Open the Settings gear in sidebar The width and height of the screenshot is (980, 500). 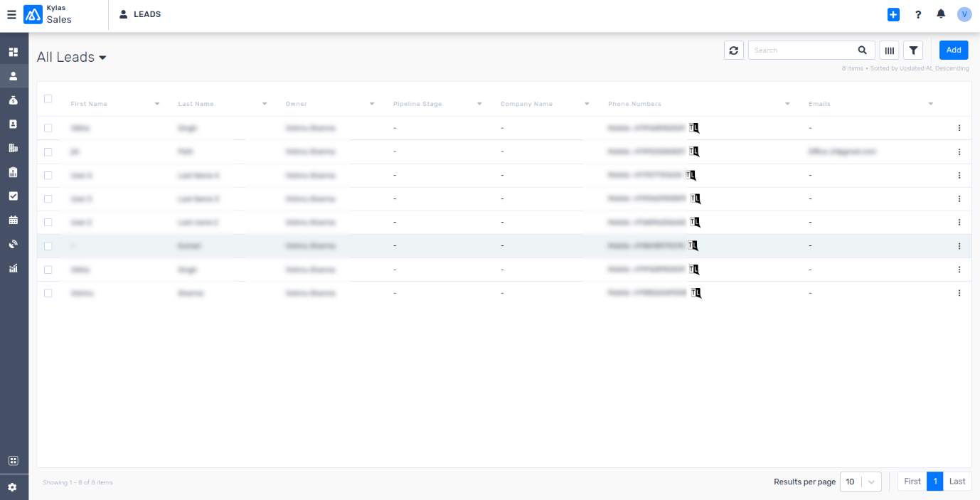click(13, 487)
